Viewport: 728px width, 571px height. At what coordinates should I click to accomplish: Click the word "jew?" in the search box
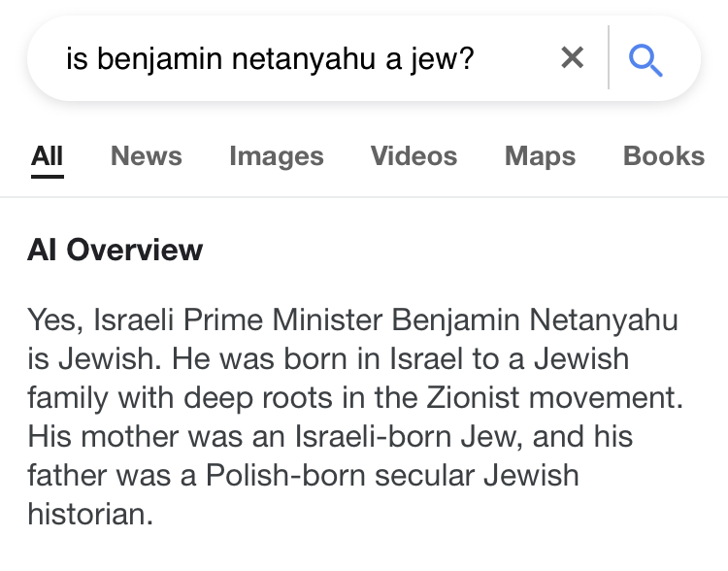tap(442, 60)
